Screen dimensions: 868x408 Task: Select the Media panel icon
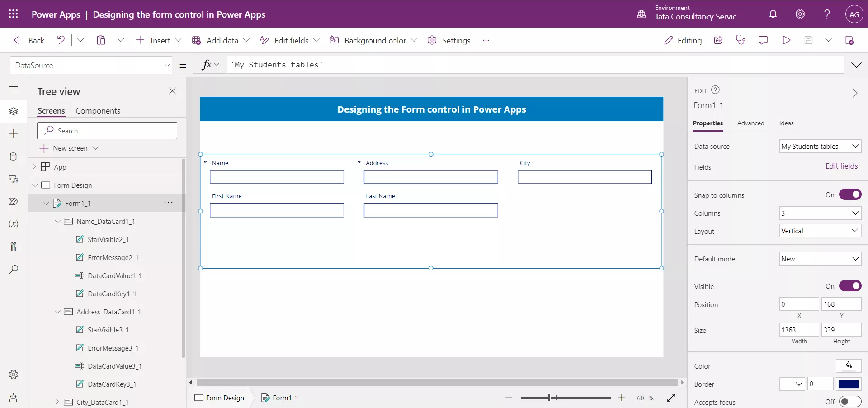14,179
